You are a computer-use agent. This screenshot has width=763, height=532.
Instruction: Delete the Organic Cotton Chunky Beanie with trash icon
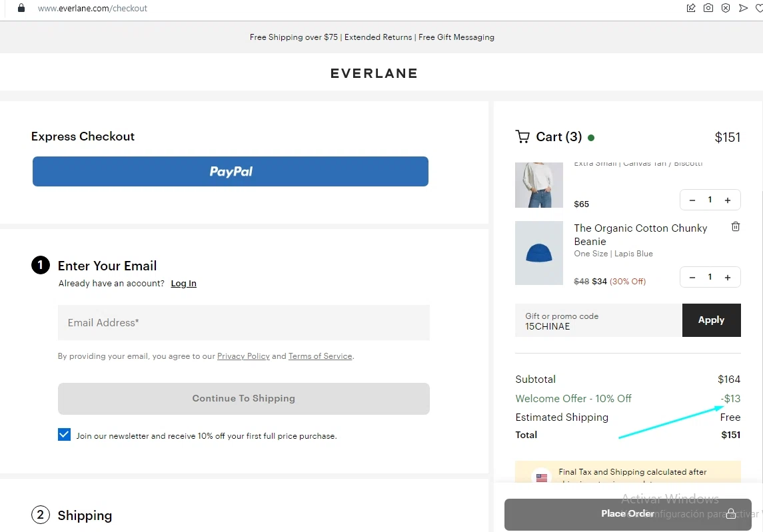736,226
